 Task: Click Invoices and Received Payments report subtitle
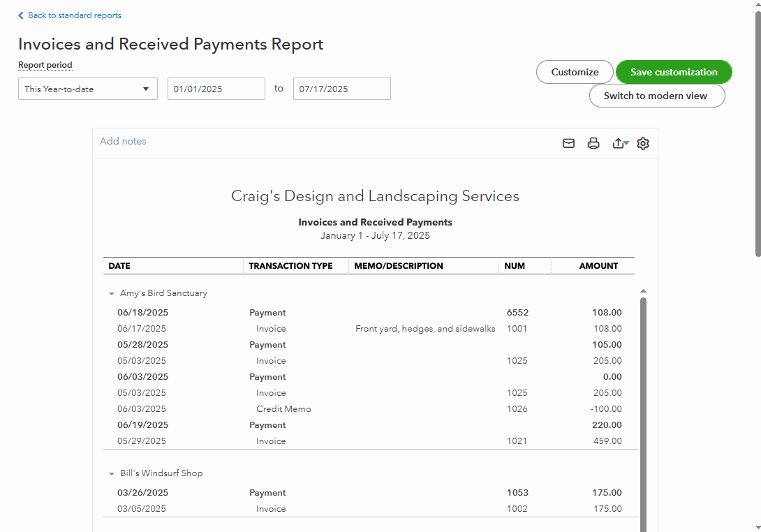(375, 222)
